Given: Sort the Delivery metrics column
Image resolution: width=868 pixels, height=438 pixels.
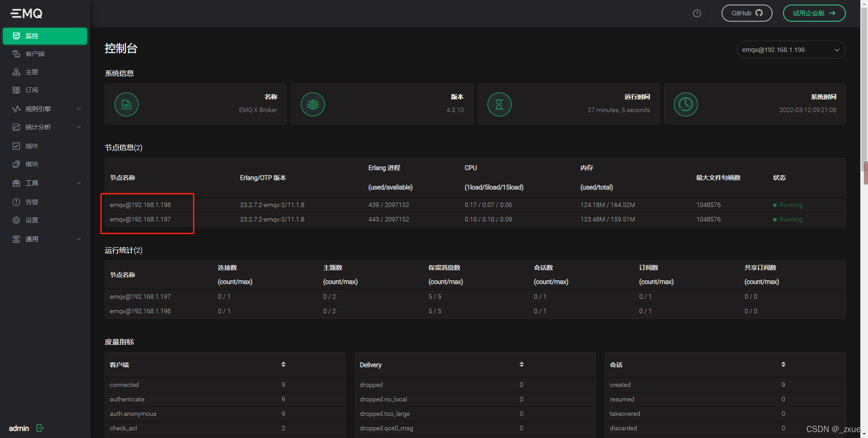Looking at the screenshot, I should (522, 364).
